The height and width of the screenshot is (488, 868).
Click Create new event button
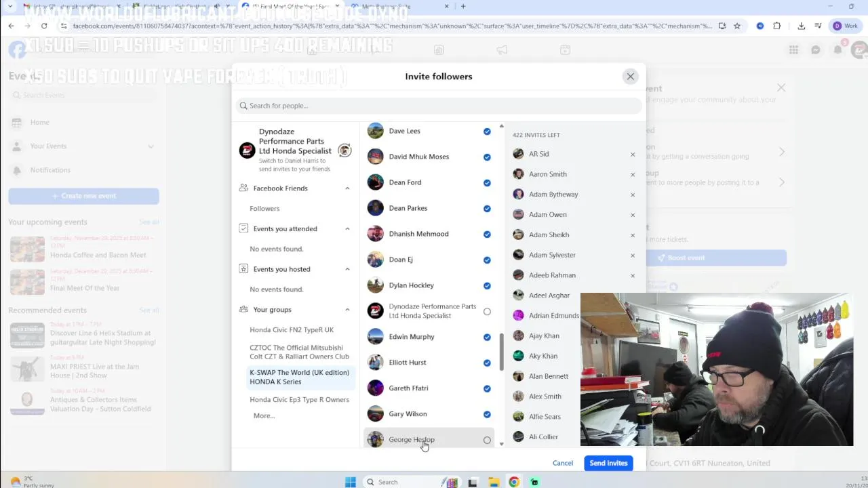pyautogui.click(x=83, y=196)
